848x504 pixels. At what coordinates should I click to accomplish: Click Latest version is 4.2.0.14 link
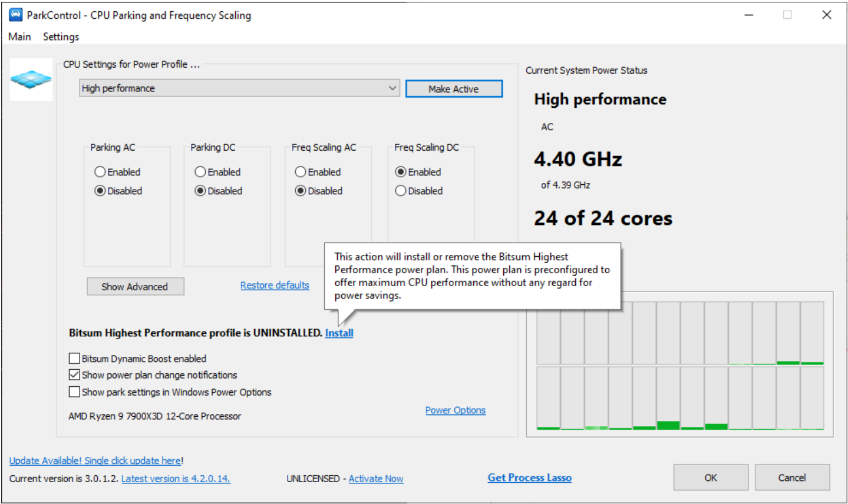pyautogui.click(x=176, y=479)
